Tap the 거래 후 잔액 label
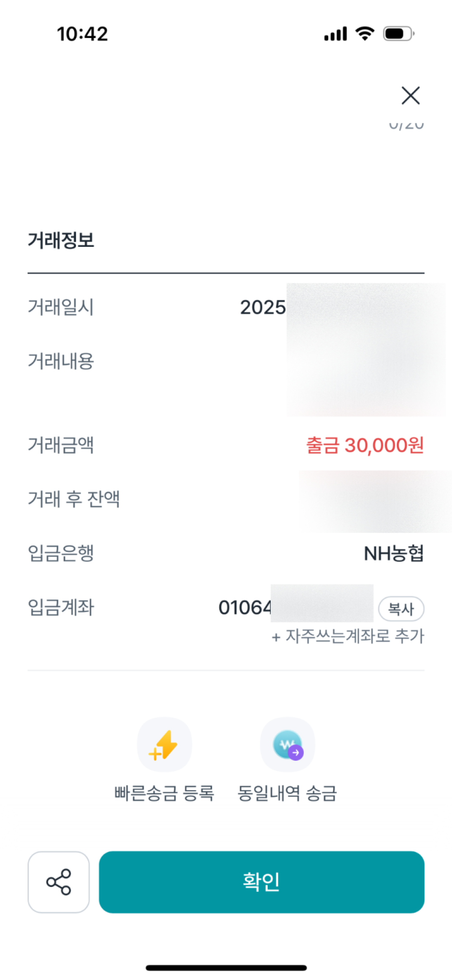The height and width of the screenshot is (980, 452). click(74, 499)
